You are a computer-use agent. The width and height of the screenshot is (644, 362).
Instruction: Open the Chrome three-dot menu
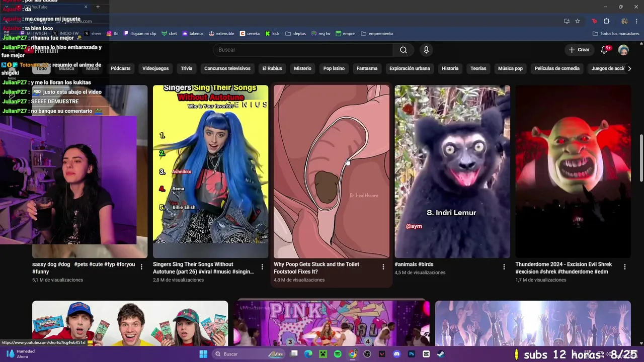coord(637,21)
